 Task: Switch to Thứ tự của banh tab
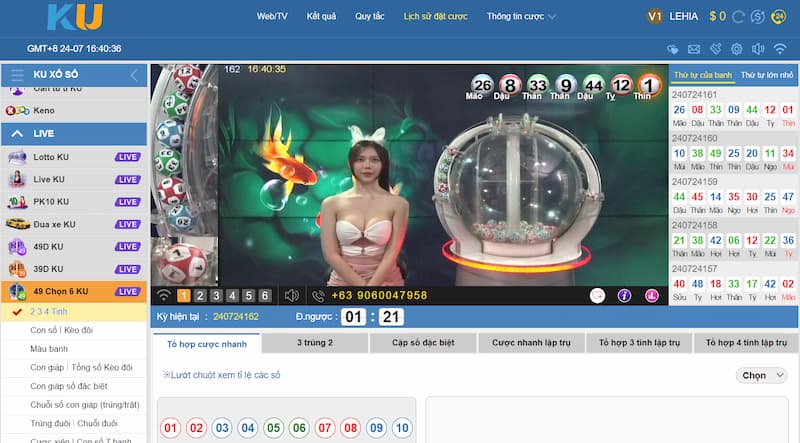coord(703,75)
